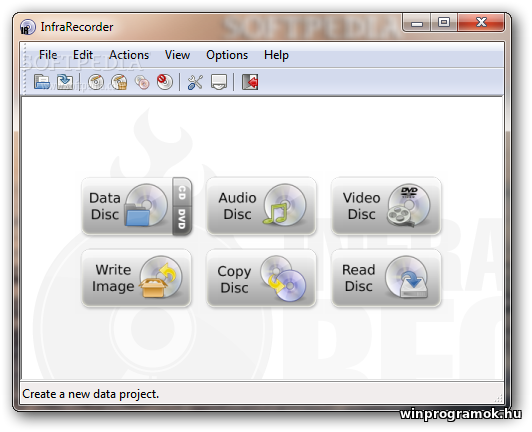Create a new Video Disc project

point(386,206)
